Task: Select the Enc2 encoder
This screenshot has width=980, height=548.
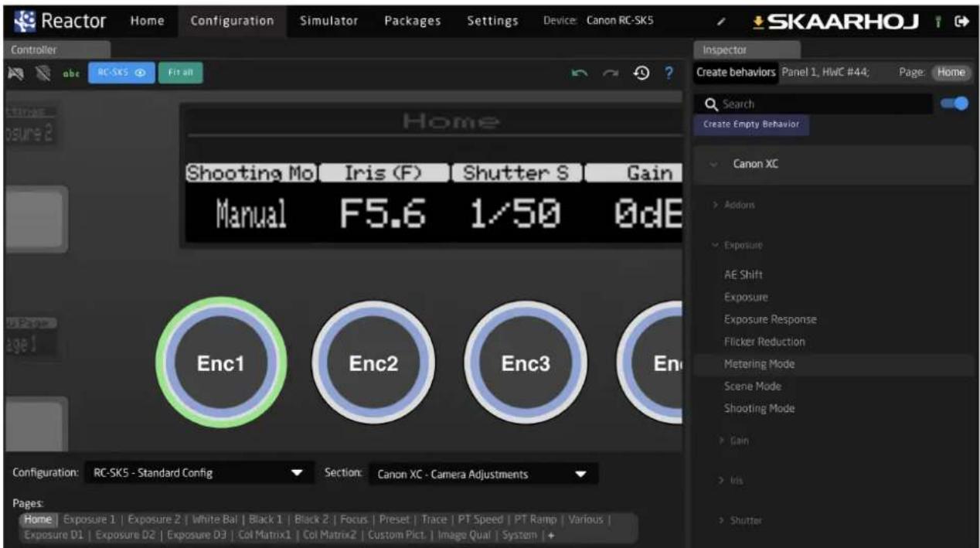Action: (373, 364)
